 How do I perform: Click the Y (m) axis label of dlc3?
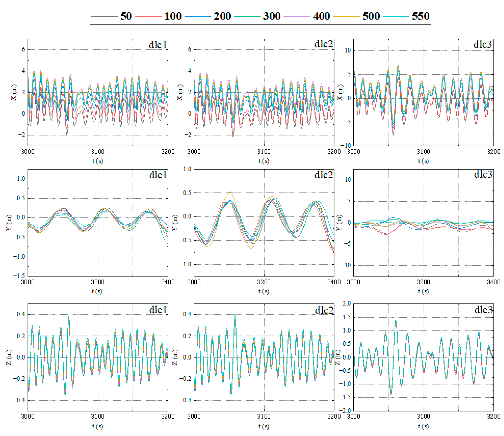coord(339,223)
